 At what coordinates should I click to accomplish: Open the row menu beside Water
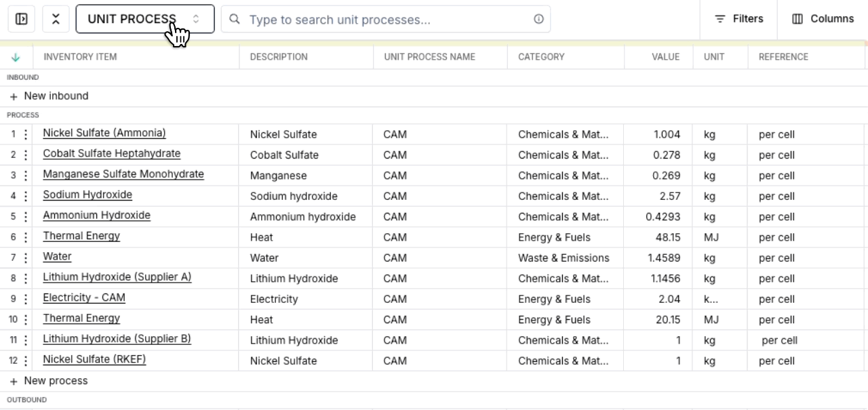[x=26, y=257]
